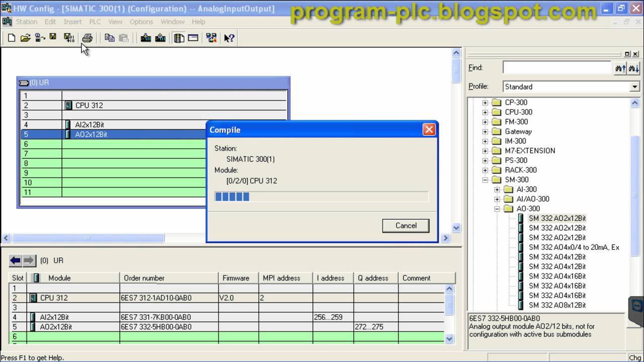The width and height of the screenshot is (644, 362).
Task: Expand the M7-EXTENSION folder
Action: (x=485, y=151)
